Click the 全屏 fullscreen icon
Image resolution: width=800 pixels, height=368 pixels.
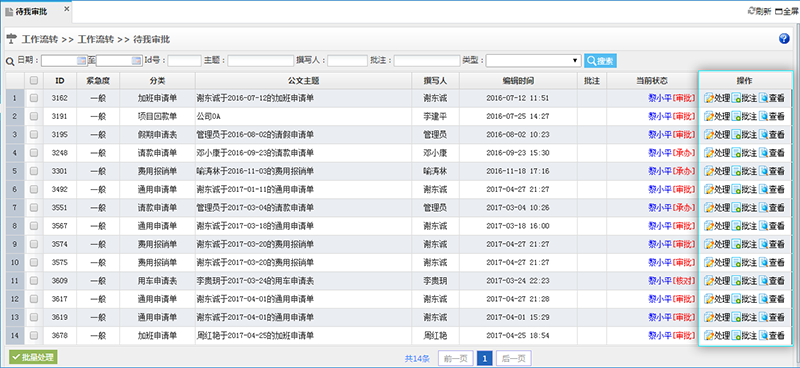(x=779, y=11)
